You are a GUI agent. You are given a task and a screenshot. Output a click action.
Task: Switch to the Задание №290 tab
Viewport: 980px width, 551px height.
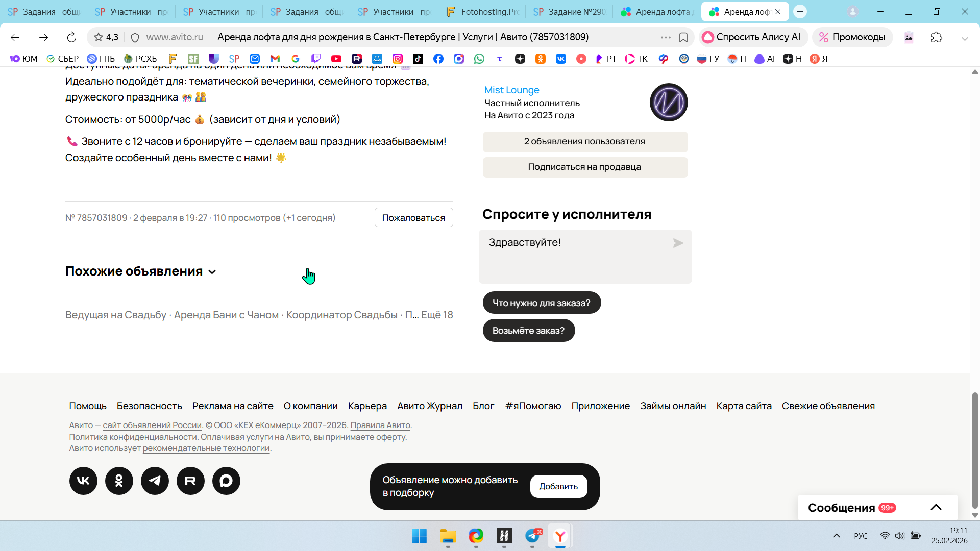(570, 12)
